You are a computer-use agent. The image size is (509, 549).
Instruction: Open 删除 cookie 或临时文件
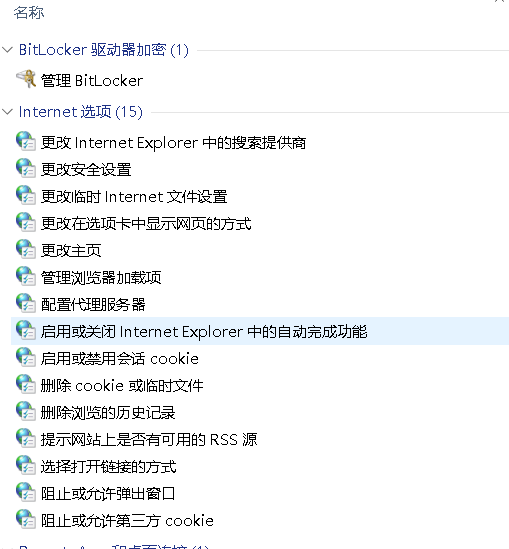(122, 385)
